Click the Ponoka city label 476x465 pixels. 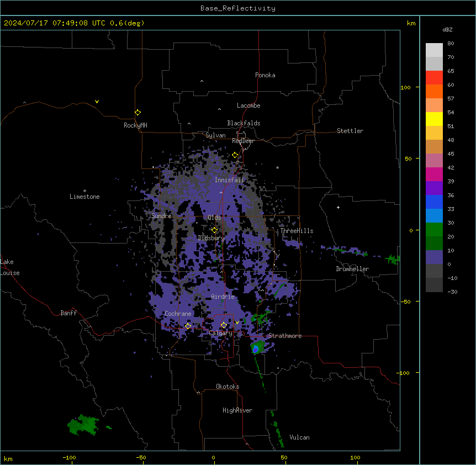[265, 75]
